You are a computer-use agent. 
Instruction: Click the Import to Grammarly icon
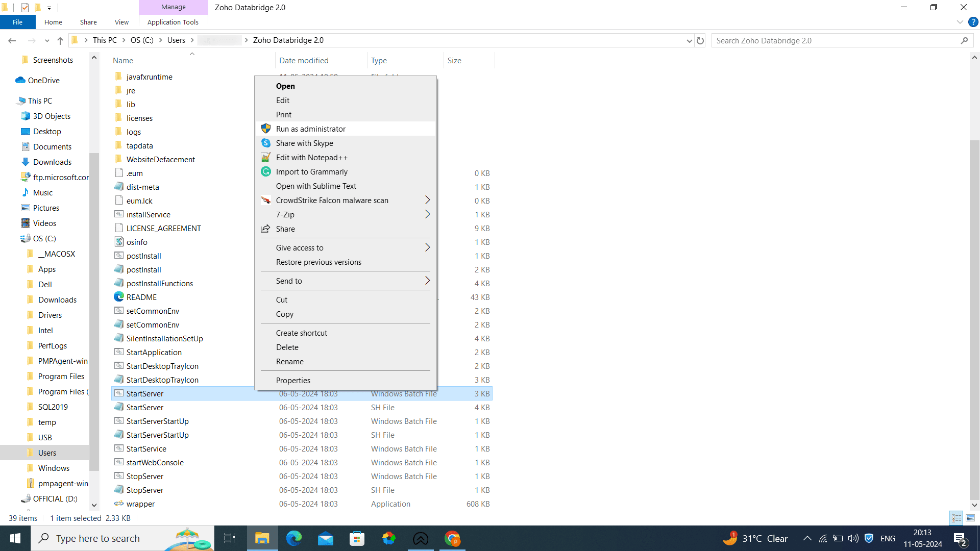[266, 171]
